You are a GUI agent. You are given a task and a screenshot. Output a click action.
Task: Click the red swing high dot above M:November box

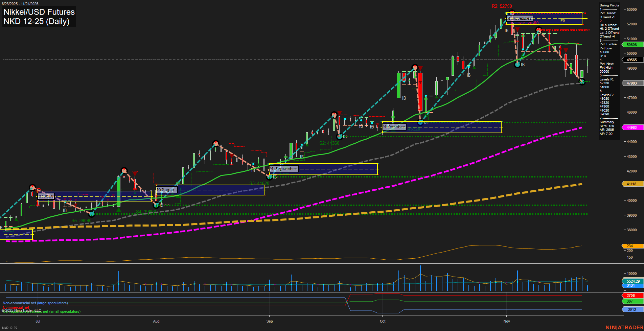click(x=512, y=12)
